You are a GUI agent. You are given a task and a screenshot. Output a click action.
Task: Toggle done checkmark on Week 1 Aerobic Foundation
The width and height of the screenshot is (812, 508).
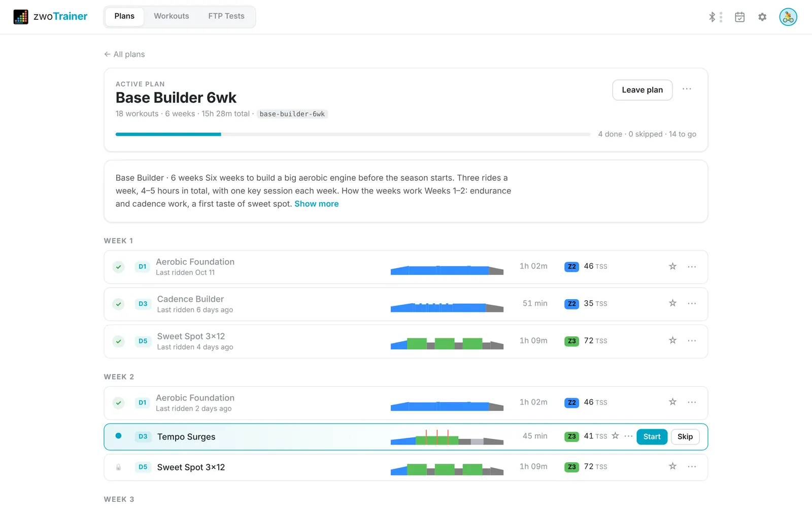click(118, 267)
